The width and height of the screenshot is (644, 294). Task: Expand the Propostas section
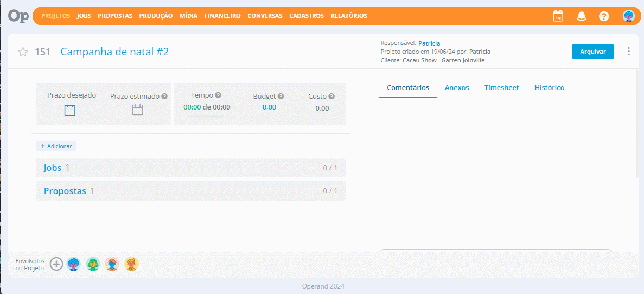tap(190, 191)
